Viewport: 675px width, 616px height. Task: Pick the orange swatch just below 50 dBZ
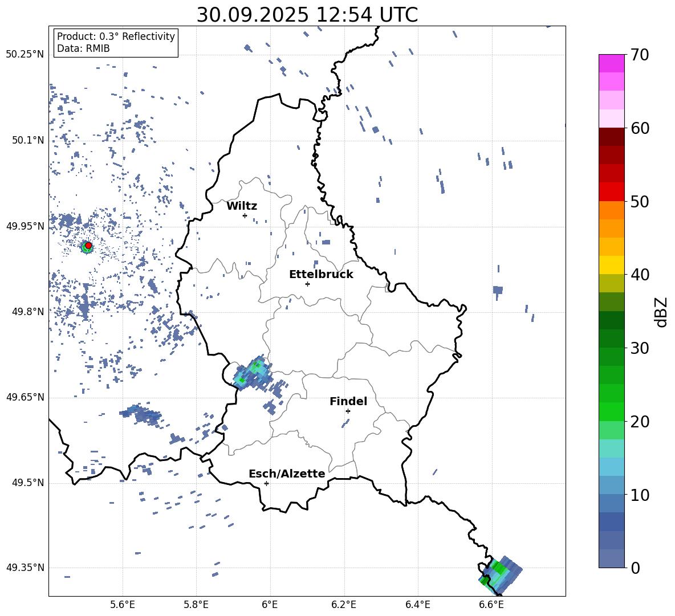(x=611, y=210)
